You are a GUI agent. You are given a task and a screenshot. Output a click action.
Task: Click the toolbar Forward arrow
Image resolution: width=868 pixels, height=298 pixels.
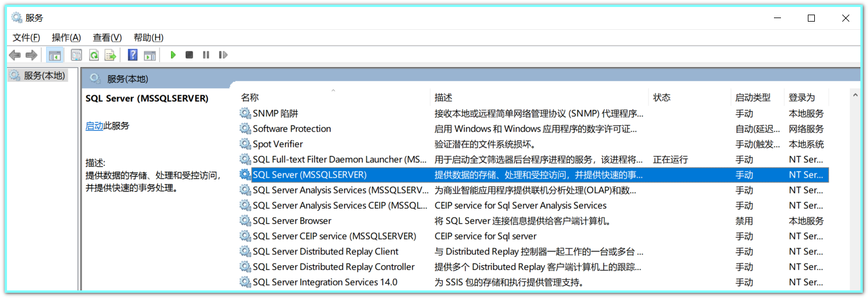pyautogui.click(x=32, y=55)
